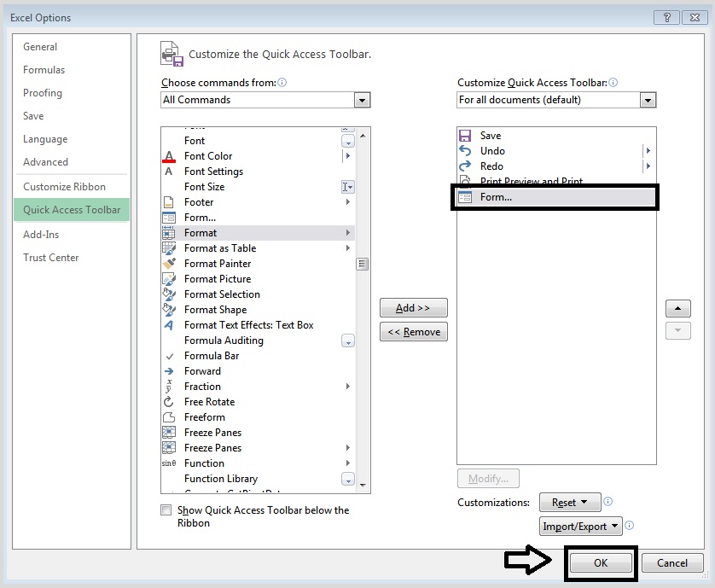The image size is (715, 588).
Task: Confirm changes with the OK button
Action: (x=600, y=563)
